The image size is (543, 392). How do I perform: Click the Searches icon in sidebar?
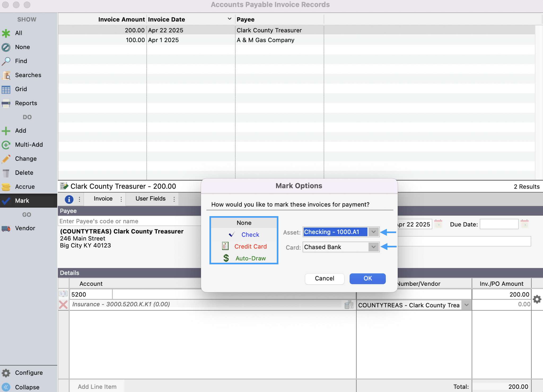tap(6, 75)
